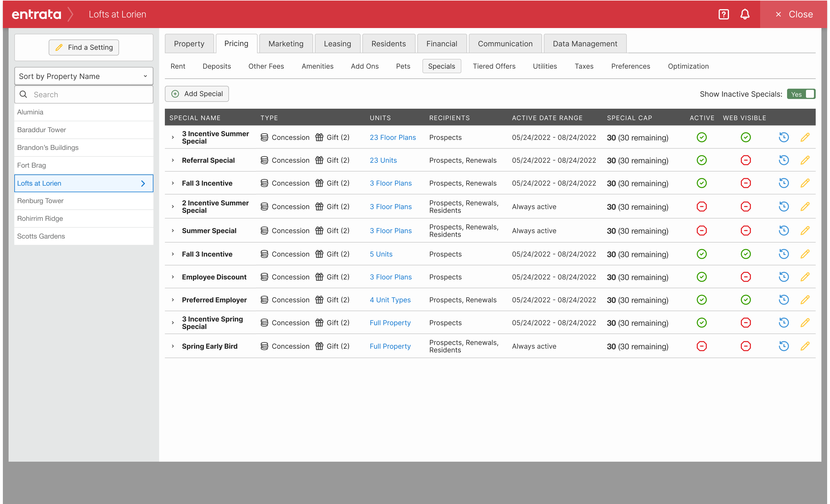The height and width of the screenshot is (504, 830).
Task: View history for 3 Incentive Spring Special
Action: (784, 323)
